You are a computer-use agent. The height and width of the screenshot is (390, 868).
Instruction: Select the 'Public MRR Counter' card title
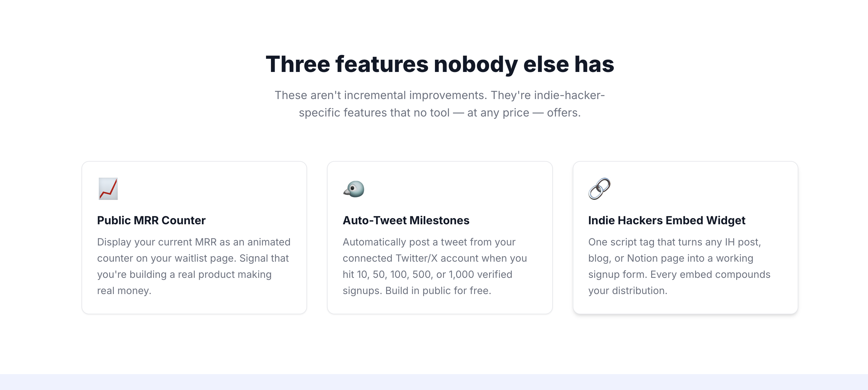(x=151, y=220)
